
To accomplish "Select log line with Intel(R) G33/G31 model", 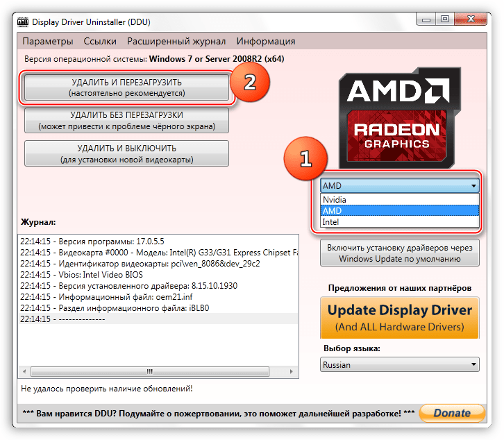I will (x=158, y=253).
